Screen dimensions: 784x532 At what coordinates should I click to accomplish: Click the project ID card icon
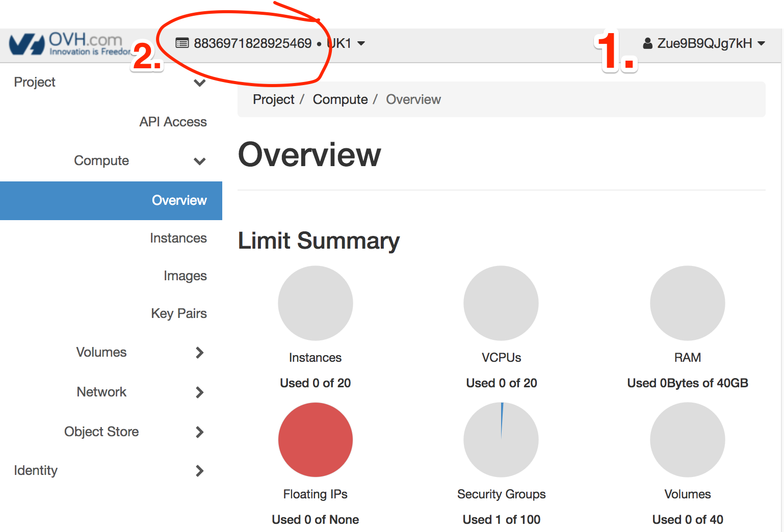click(182, 43)
